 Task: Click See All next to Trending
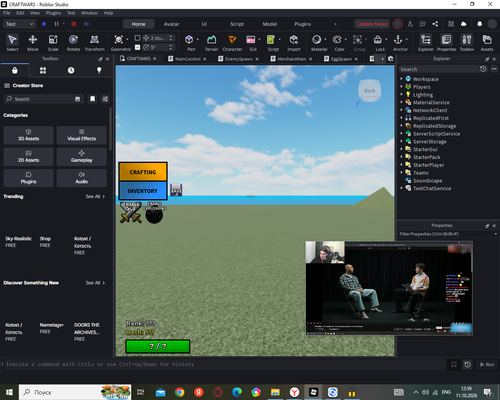click(x=95, y=196)
